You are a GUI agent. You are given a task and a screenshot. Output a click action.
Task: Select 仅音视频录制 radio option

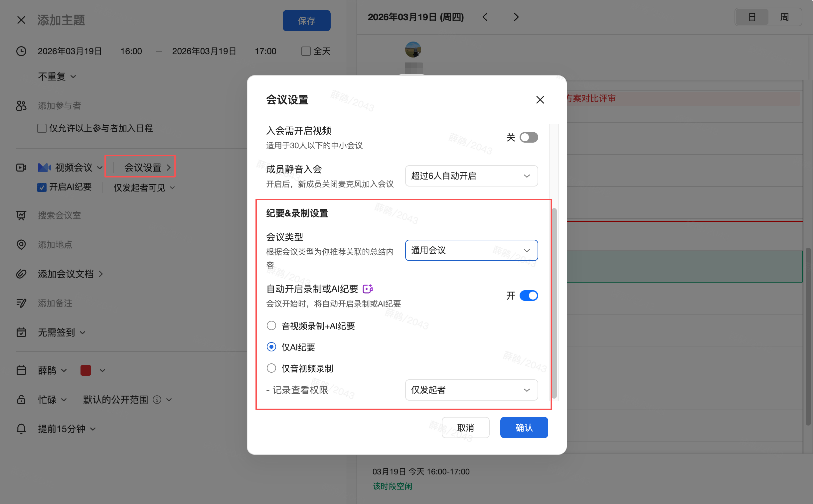tap(271, 368)
